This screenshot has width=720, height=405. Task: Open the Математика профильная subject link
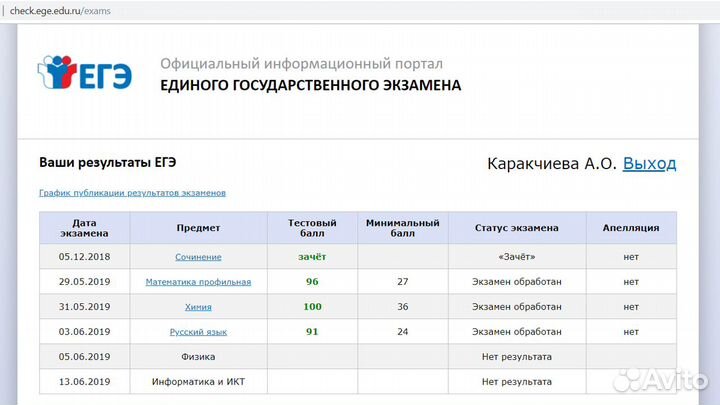[198, 282]
